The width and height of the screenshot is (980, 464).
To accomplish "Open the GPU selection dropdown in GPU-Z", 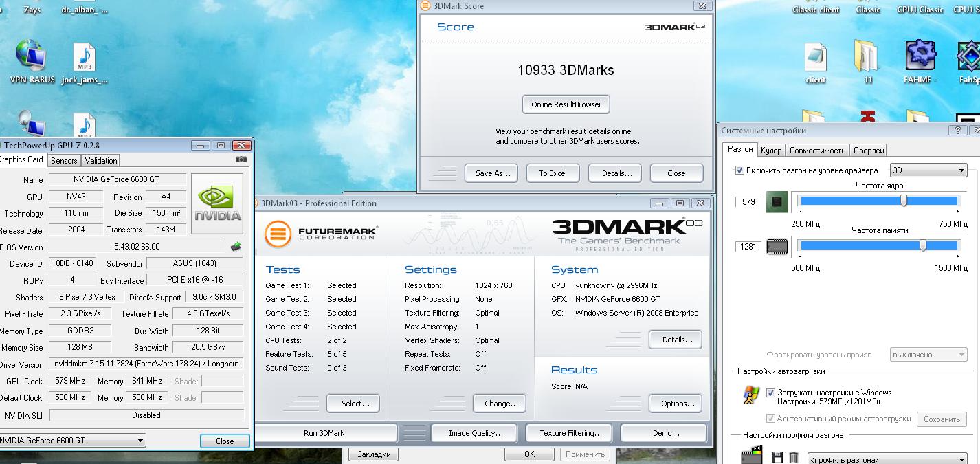I will tap(72, 441).
